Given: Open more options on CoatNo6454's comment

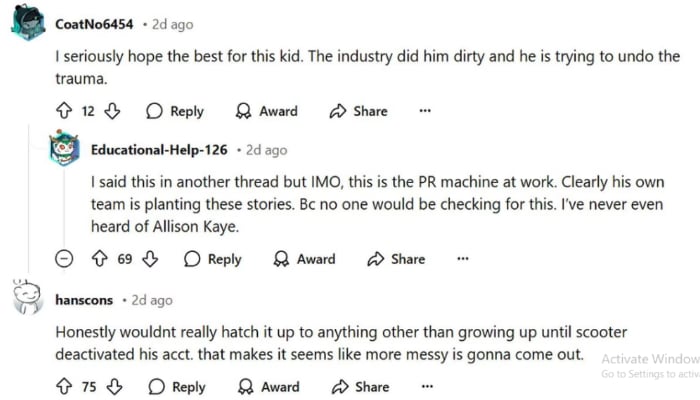Looking at the screenshot, I should [x=425, y=111].
